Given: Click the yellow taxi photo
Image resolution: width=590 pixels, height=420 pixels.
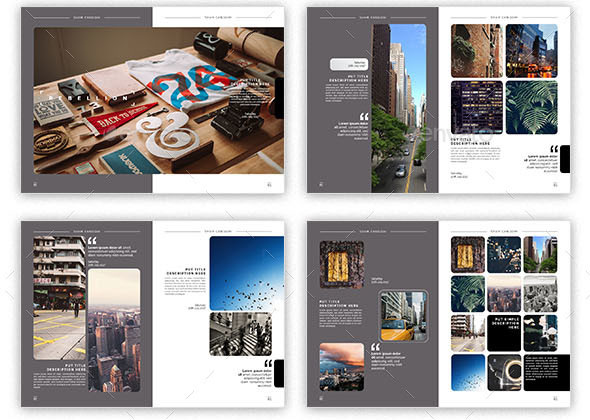Looking at the screenshot, I should click(403, 316).
